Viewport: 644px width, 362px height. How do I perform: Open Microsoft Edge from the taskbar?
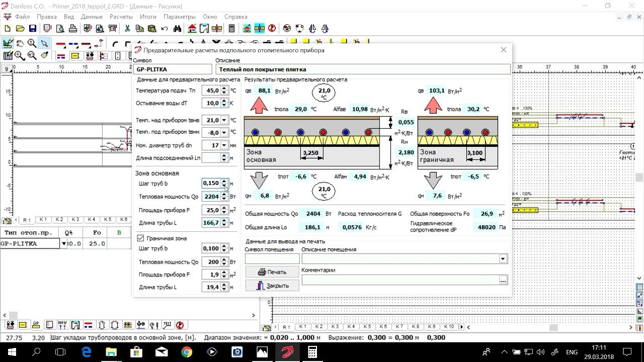point(87,352)
